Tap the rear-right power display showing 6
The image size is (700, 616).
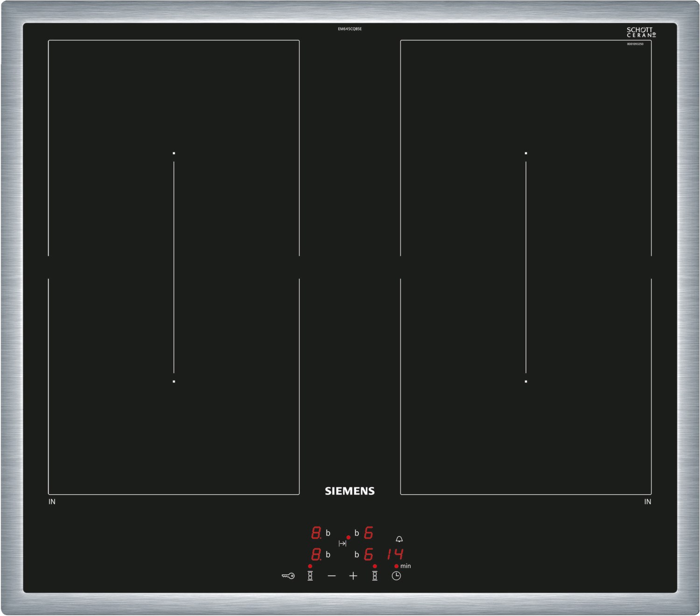368,532
